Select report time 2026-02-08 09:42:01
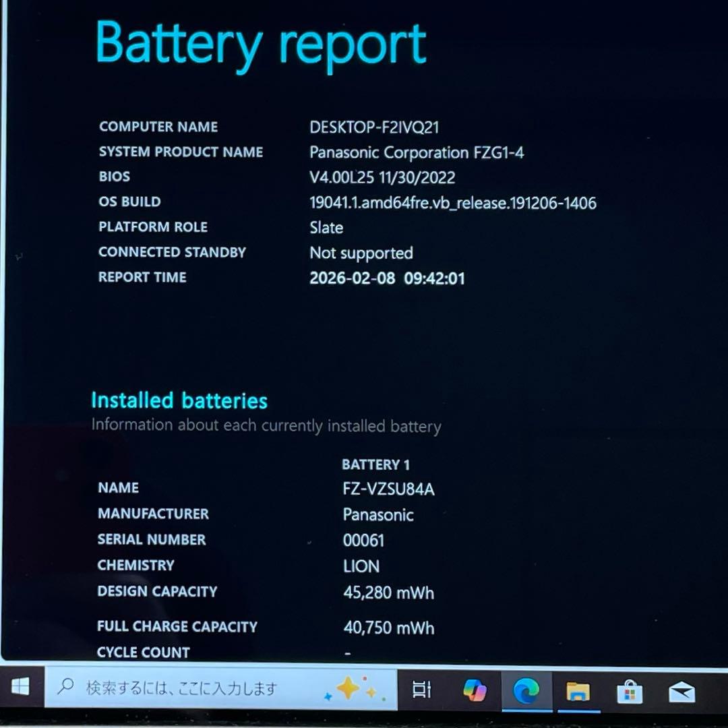728x728 pixels. pyautogui.click(x=387, y=278)
